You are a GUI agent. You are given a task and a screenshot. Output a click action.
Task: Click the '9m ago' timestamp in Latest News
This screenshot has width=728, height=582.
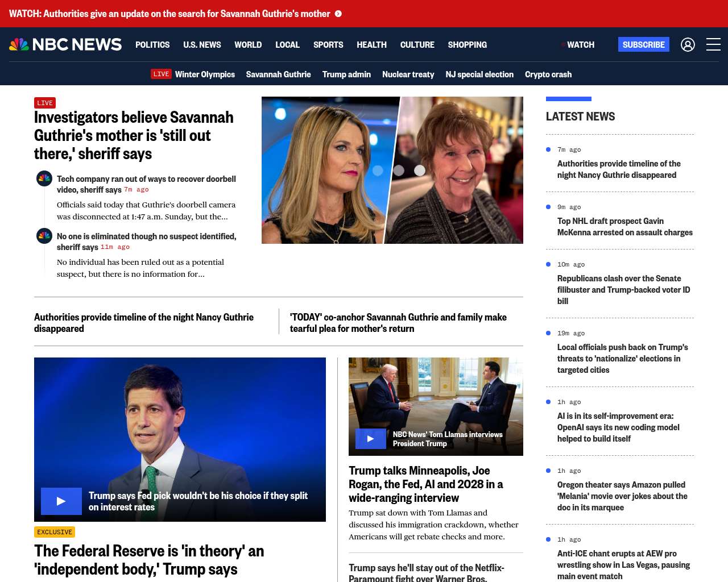569,207
